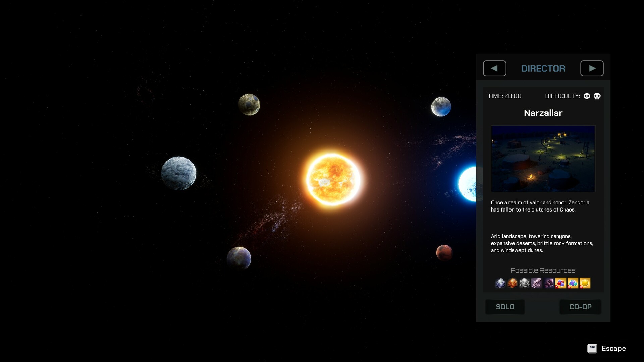Start a CO-OP game on Narzallar
Screen dimensions: 644x362
coord(580,307)
